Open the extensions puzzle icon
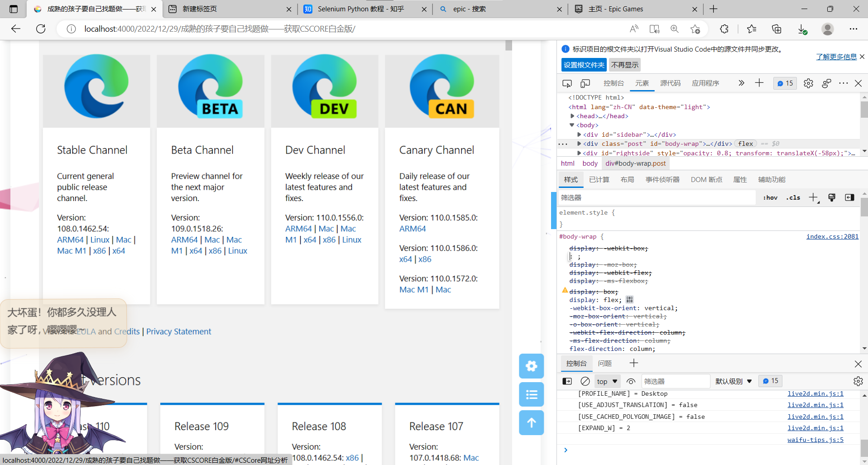This screenshot has height=465, width=868. click(x=724, y=29)
